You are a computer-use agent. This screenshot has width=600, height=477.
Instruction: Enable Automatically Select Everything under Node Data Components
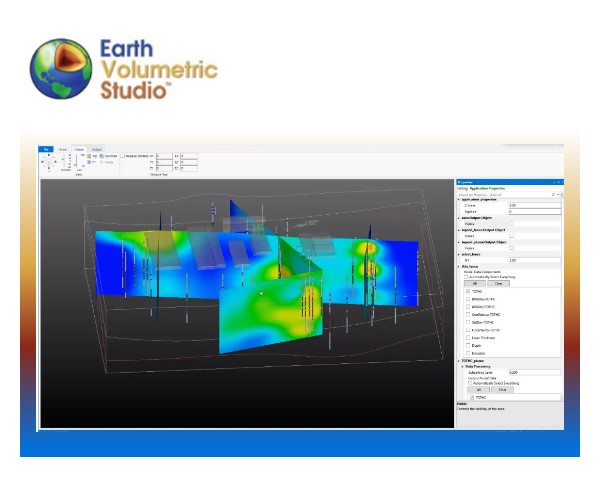pos(466,277)
